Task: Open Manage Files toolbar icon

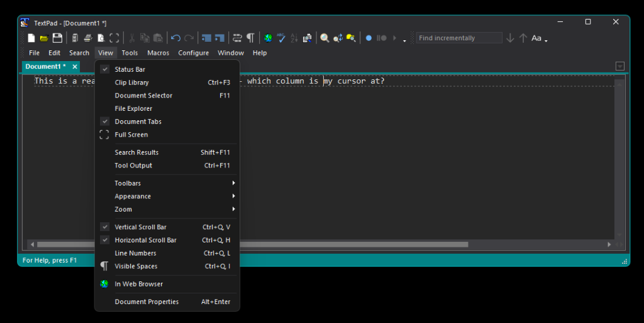Action: [75, 38]
